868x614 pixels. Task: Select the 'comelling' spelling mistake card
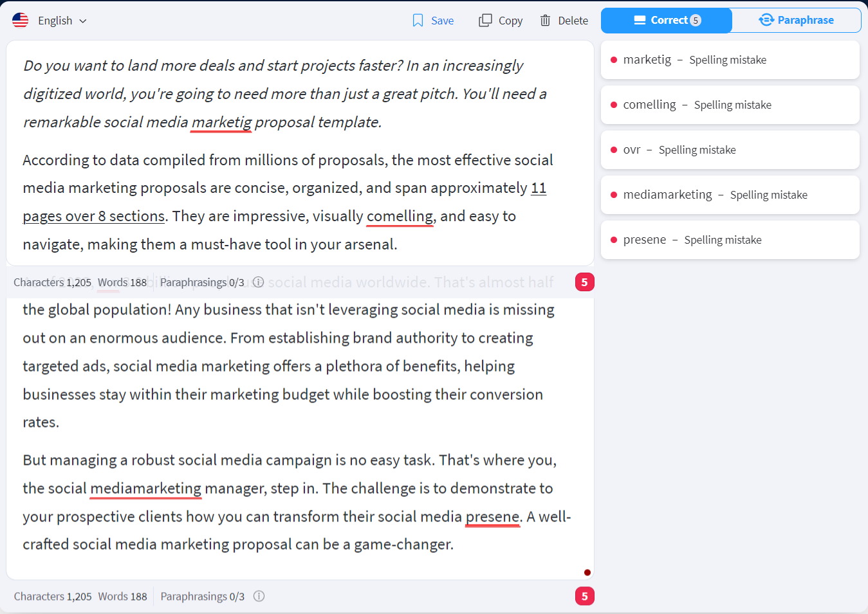point(730,105)
